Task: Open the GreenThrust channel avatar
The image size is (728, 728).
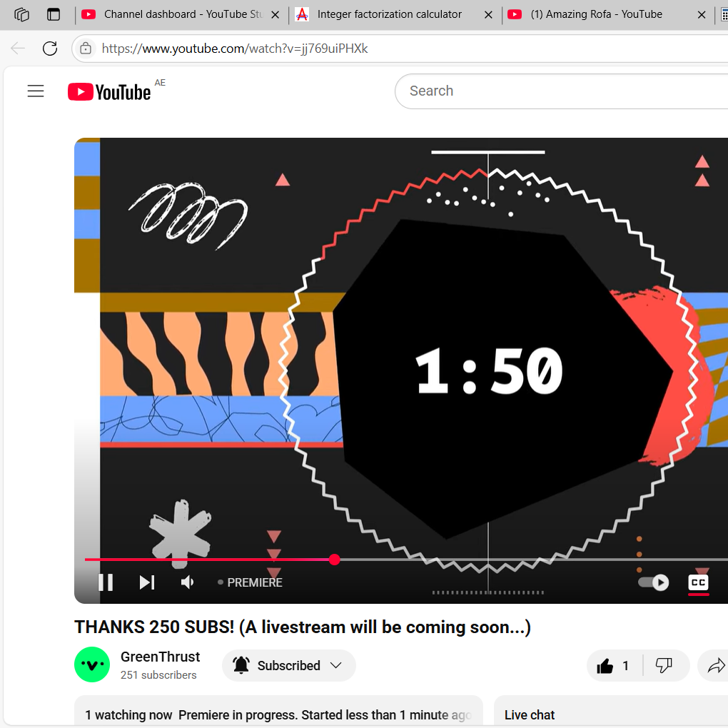Action: (x=92, y=664)
